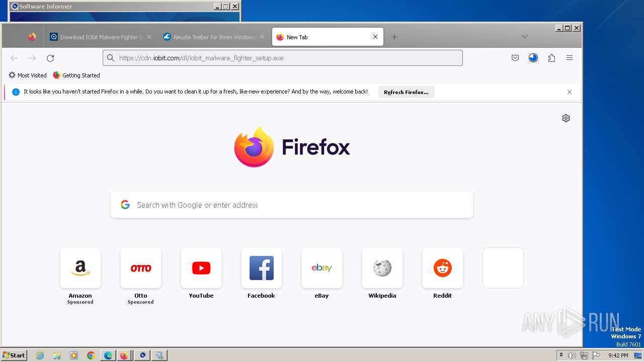Go back one page
644x362 pixels.
[x=14, y=58]
